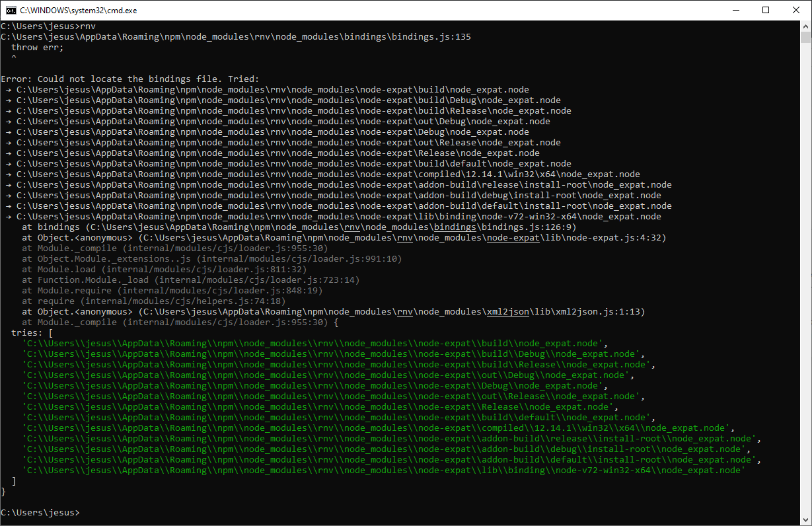This screenshot has width=812, height=526.
Task: Minimize the command prompt window
Action: click(736, 10)
